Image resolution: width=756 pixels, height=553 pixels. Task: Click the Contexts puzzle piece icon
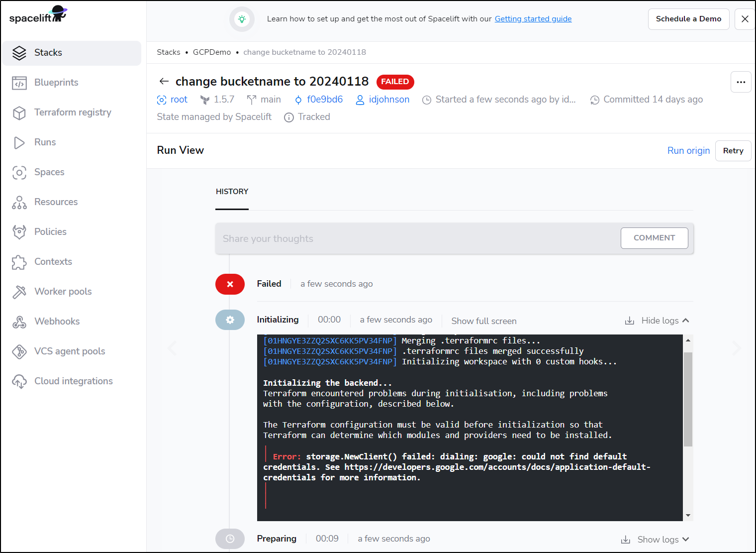click(19, 262)
